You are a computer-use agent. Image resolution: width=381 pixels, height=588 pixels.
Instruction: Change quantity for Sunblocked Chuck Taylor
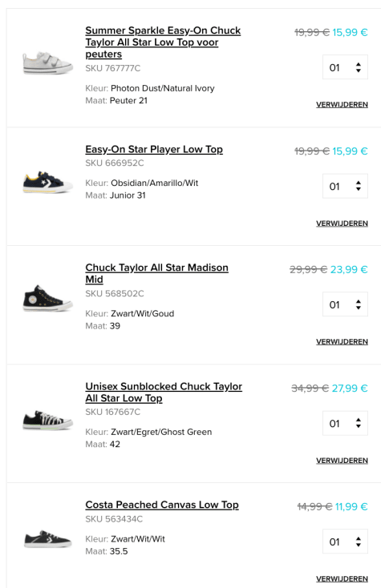click(345, 423)
